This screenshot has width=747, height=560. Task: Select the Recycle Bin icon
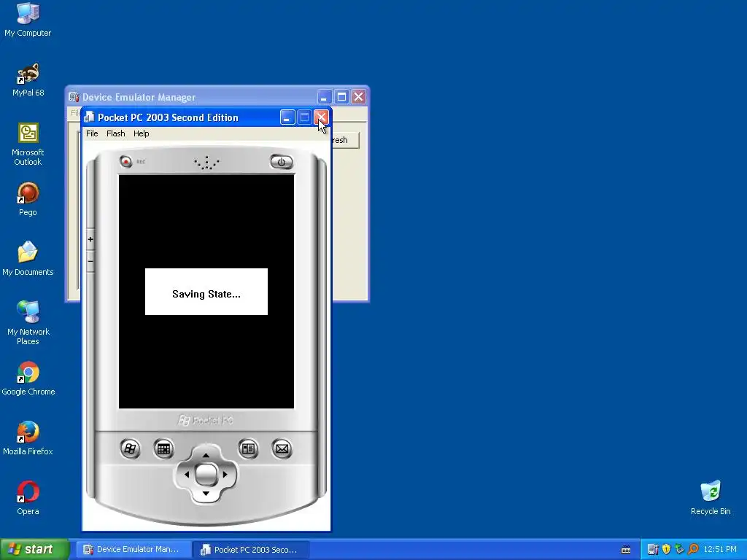click(x=711, y=499)
